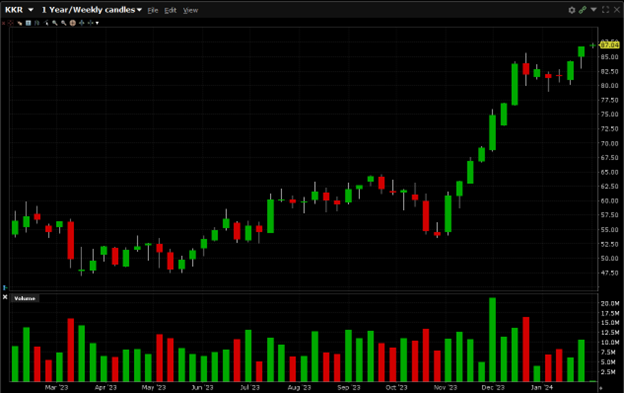This screenshot has height=393, width=624.
Task: Click the Dec '23 time axis label
Action: (493, 387)
